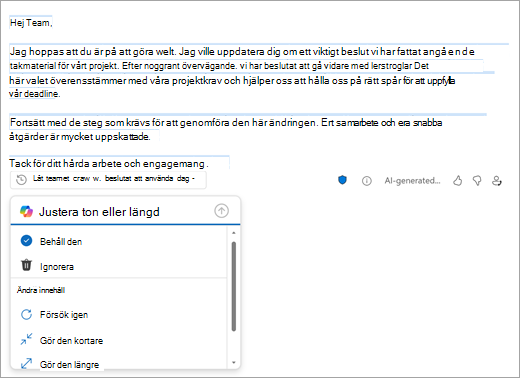Click the words vår deadline
This screenshot has width=520, height=378.
point(34,94)
